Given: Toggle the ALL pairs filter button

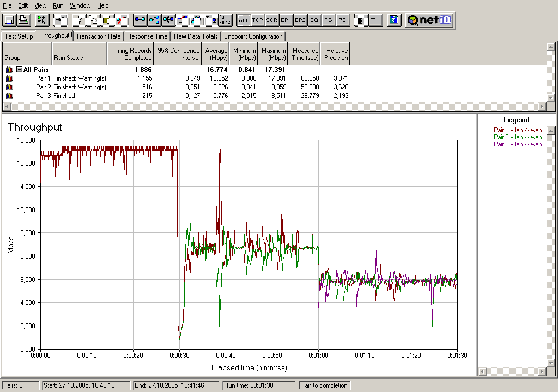Looking at the screenshot, I should 244,20.
